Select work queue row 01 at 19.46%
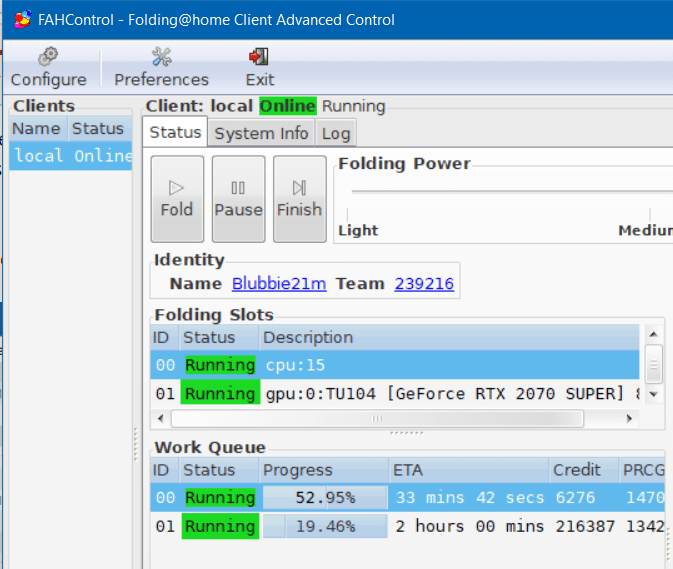Image resolution: width=673 pixels, height=569 pixels. point(407,526)
